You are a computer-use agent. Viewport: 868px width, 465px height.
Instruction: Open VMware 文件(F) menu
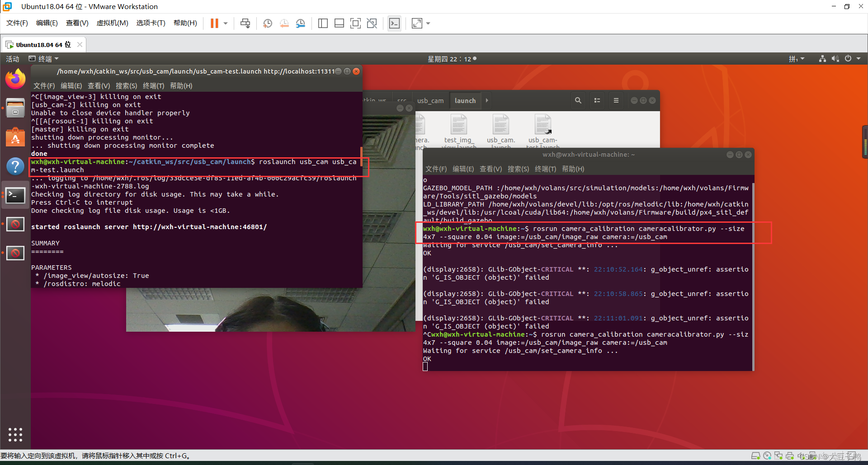[x=17, y=23]
